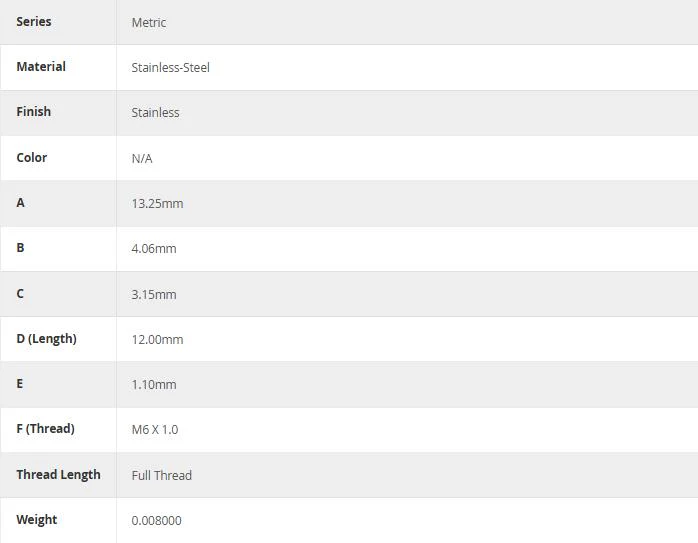This screenshot has height=543, width=698.
Task: Select the Stainless-Steel material value
Action: [x=170, y=68]
